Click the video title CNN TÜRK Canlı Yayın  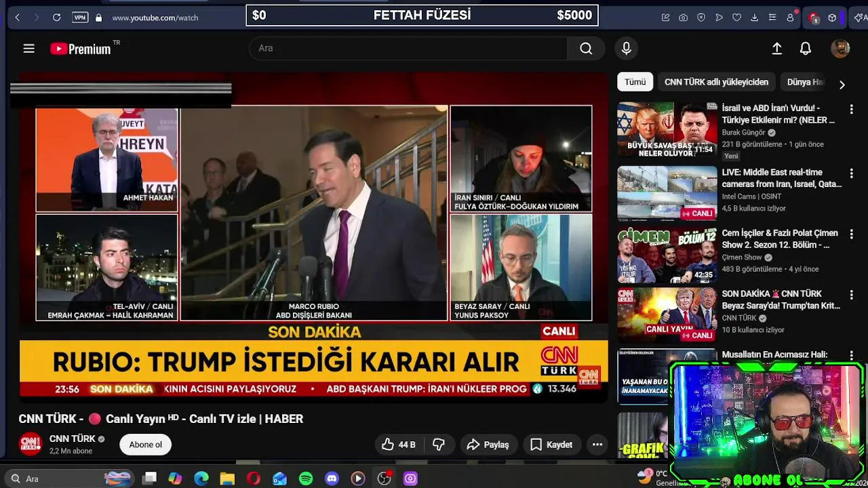point(161,419)
